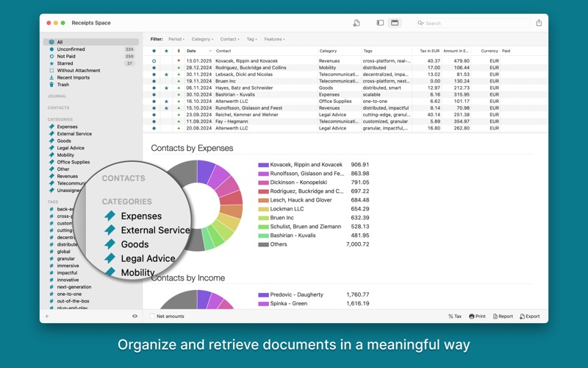Select the granular tag
Viewport: 588px width, 368px height.
tap(65, 259)
